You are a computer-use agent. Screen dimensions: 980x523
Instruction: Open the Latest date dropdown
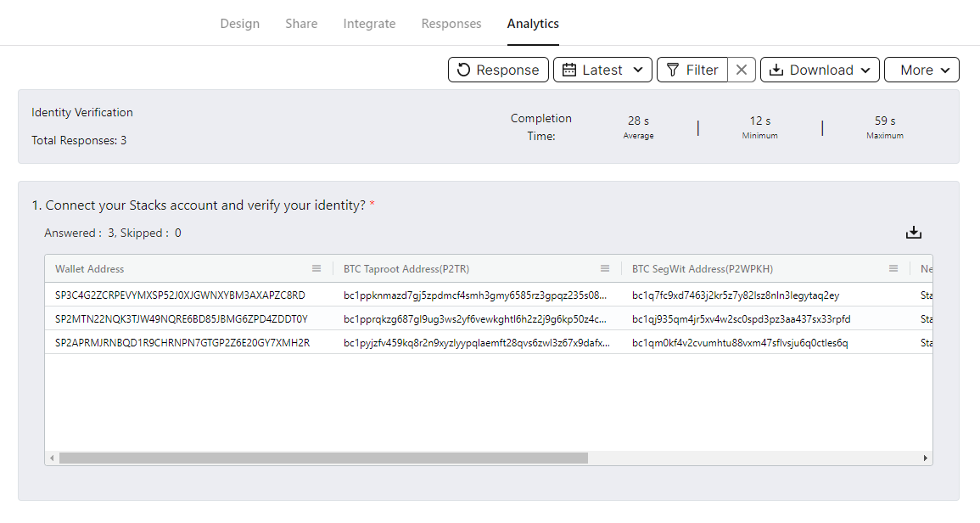[x=602, y=70]
